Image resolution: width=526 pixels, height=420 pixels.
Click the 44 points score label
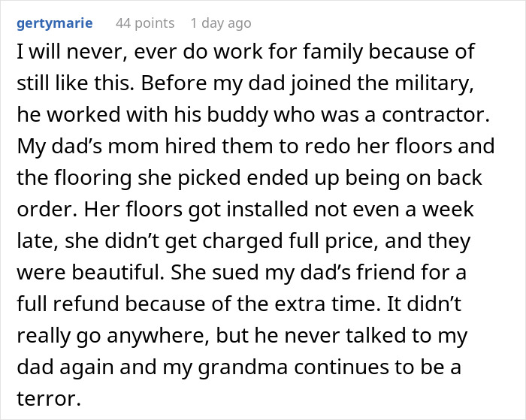[x=145, y=23]
